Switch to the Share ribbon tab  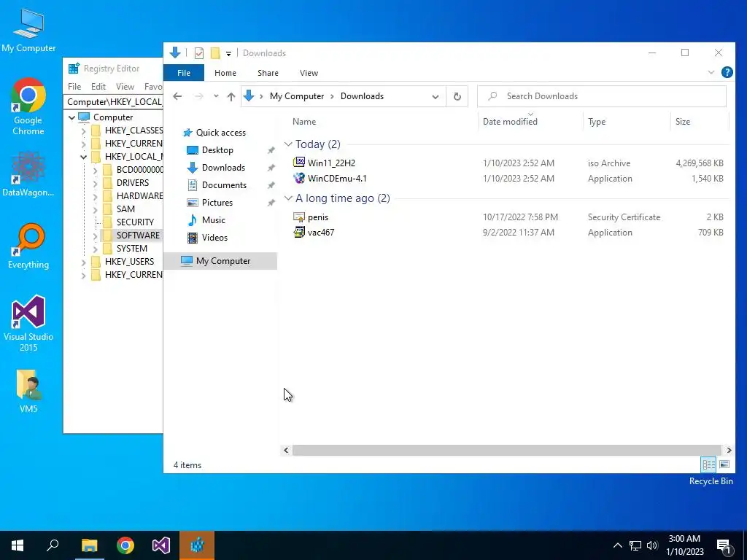[268, 73]
